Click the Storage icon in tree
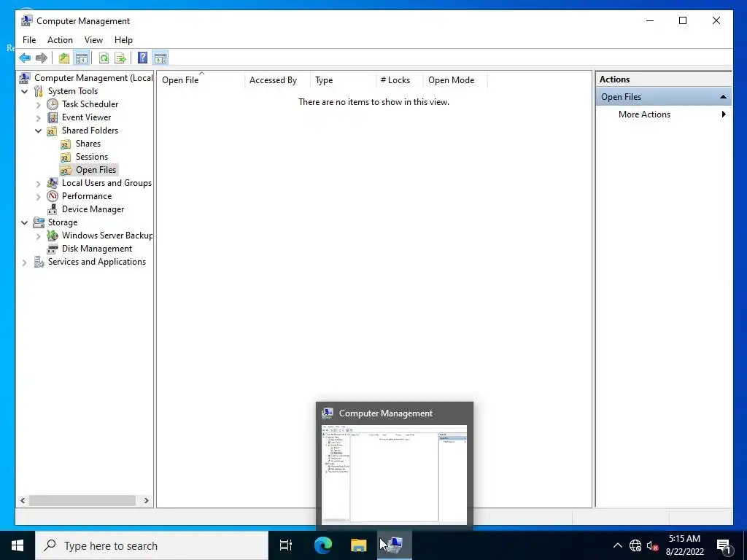Screen dimensions: 747x560 (x=39, y=222)
